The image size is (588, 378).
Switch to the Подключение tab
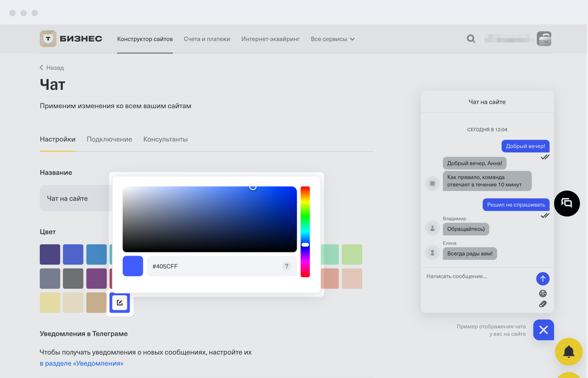[109, 139]
